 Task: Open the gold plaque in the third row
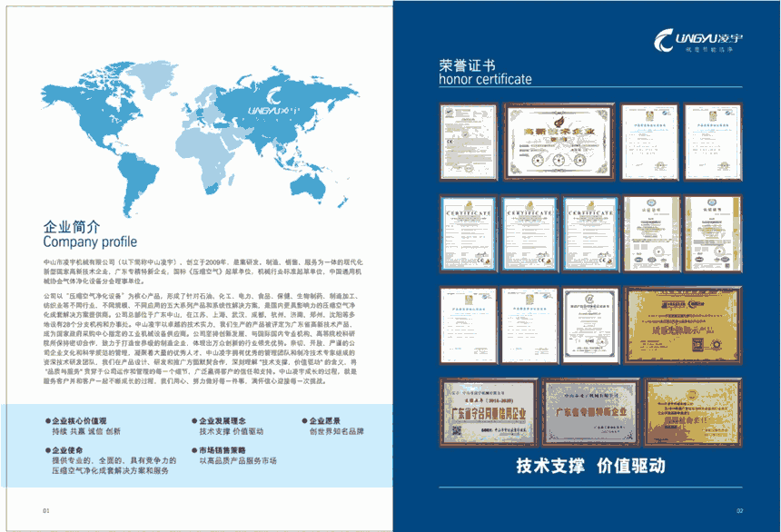pyautogui.click(x=683, y=325)
